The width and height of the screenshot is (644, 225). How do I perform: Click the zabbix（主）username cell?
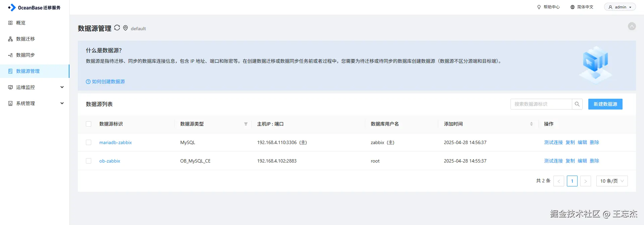(382, 142)
